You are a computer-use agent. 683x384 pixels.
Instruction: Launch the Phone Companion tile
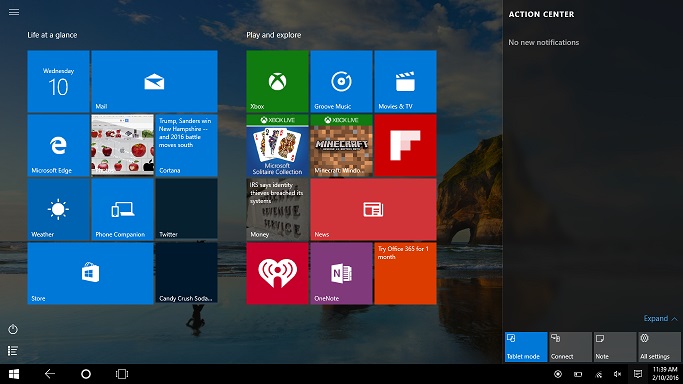click(x=122, y=209)
